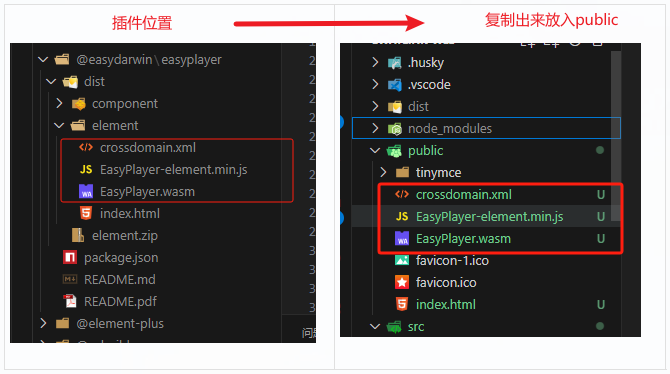Open the package.json file
This screenshot has width=670, height=374.
tap(121, 258)
